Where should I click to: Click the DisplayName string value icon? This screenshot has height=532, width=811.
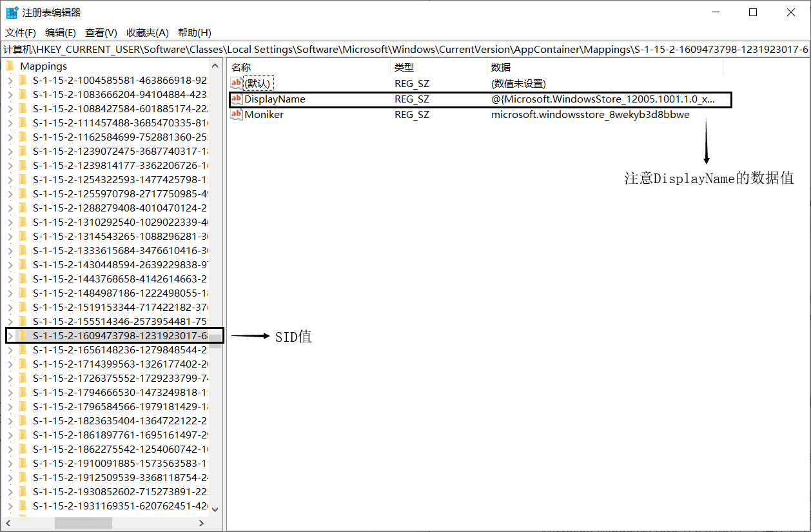[237, 99]
